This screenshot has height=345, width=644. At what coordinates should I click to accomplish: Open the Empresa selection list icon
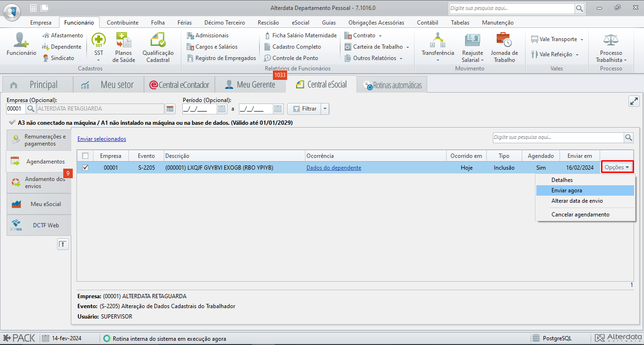tap(170, 109)
